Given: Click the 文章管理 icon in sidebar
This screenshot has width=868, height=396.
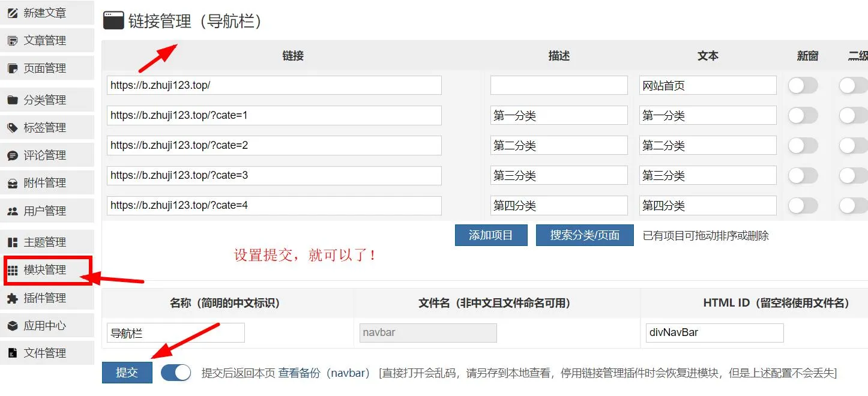Looking at the screenshot, I should coord(13,41).
